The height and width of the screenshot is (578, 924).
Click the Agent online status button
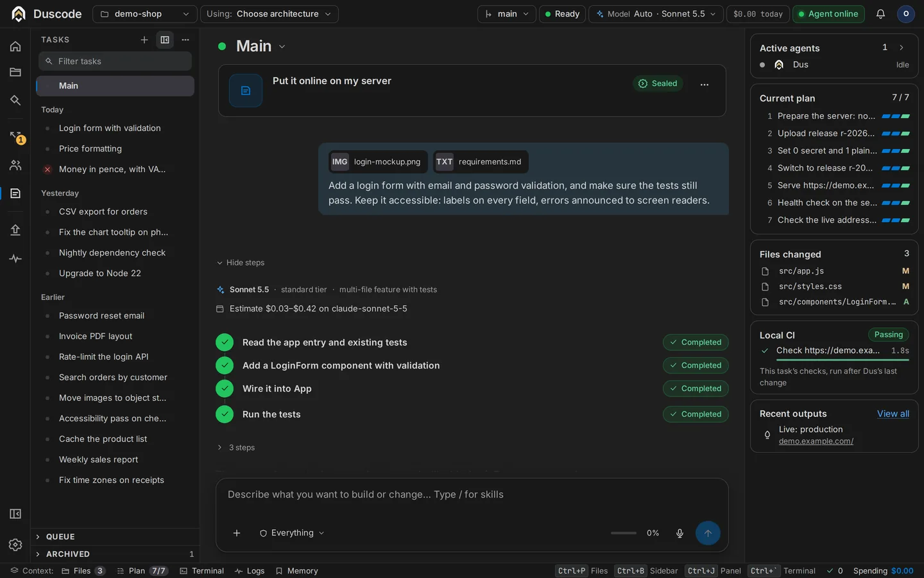point(828,14)
